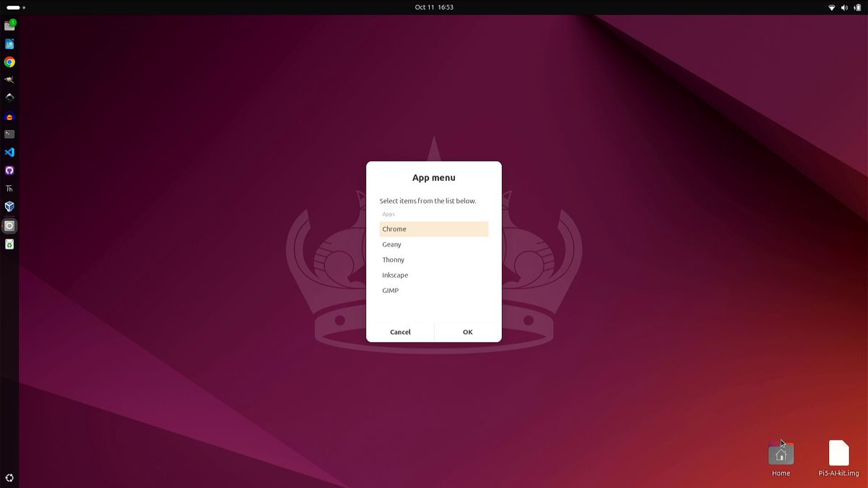Open the Terminal from the dock
Image resolution: width=868 pixels, height=488 pixels.
coord(9,134)
